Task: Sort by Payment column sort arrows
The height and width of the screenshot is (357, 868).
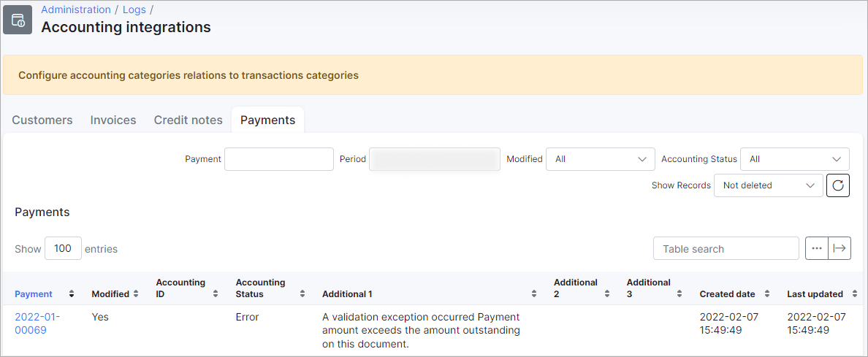Action: (x=72, y=294)
